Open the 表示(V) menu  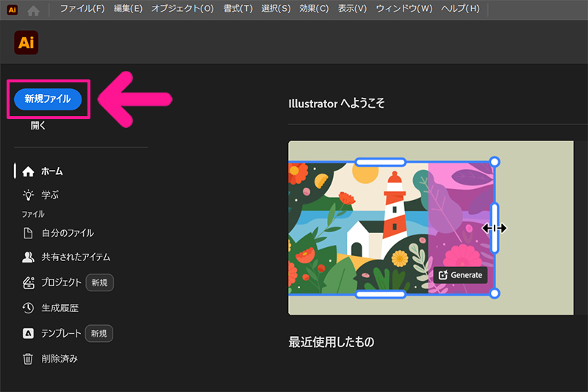coord(352,9)
